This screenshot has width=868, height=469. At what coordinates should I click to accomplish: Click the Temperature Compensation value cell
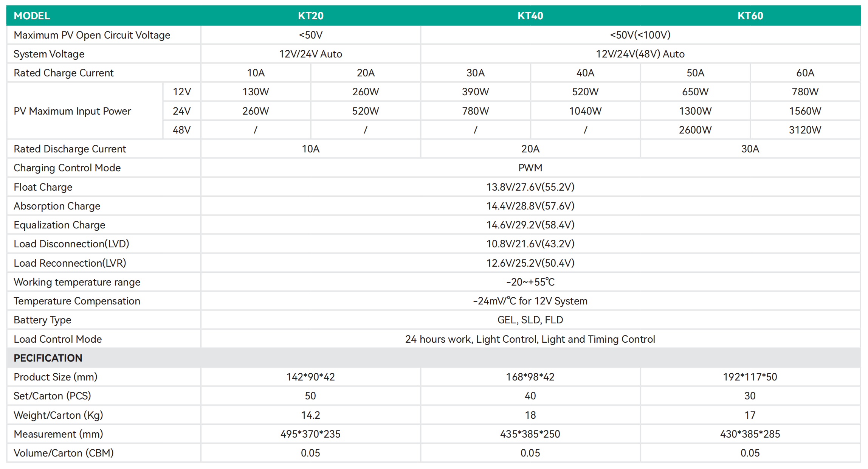pos(530,301)
